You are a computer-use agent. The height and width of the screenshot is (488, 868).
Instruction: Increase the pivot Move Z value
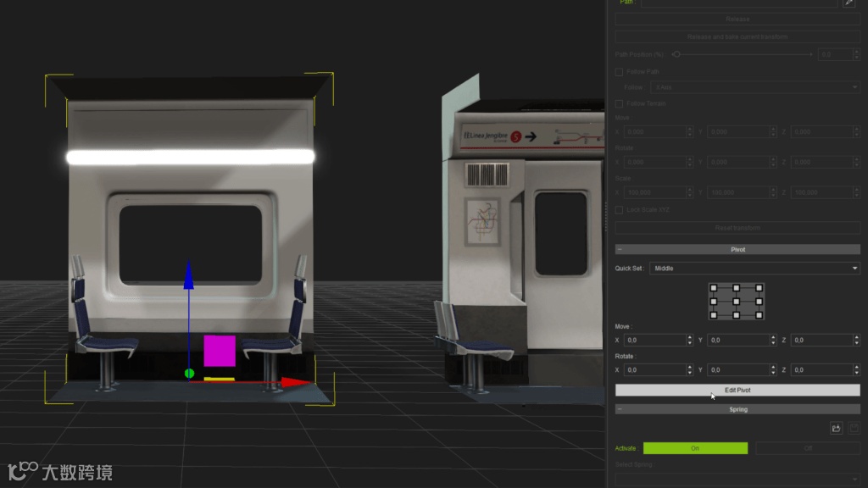(x=857, y=337)
